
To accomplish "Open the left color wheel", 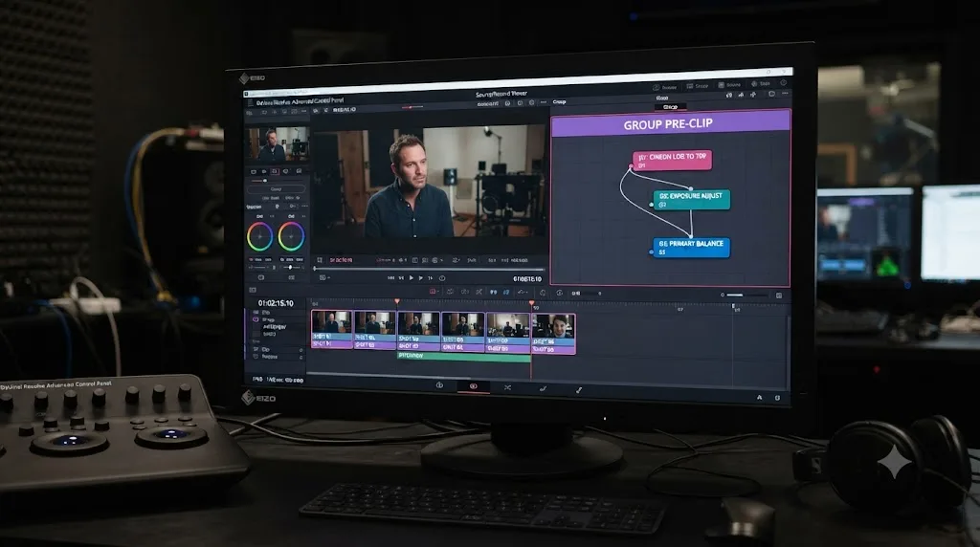I will [259, 236].
